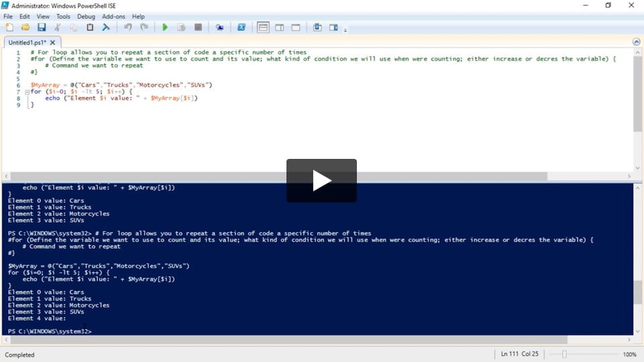Adjust the zoom slider in the status bar

[565, 354]
